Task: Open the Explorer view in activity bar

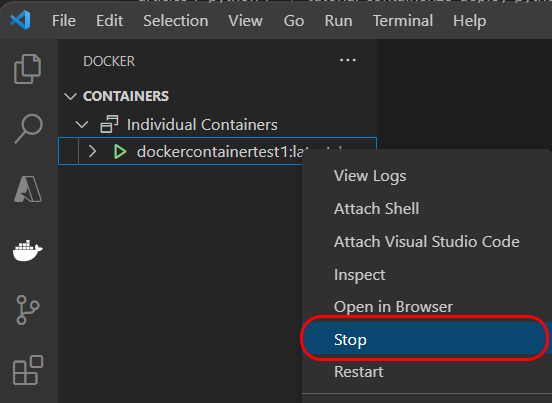Action: 27,69
